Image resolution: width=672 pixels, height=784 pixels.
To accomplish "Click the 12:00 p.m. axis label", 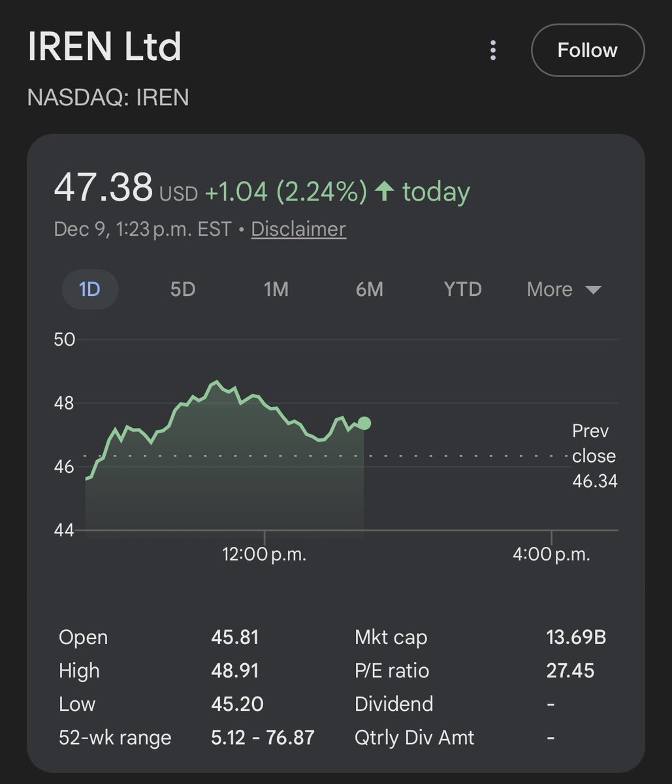I will (264, 555).
